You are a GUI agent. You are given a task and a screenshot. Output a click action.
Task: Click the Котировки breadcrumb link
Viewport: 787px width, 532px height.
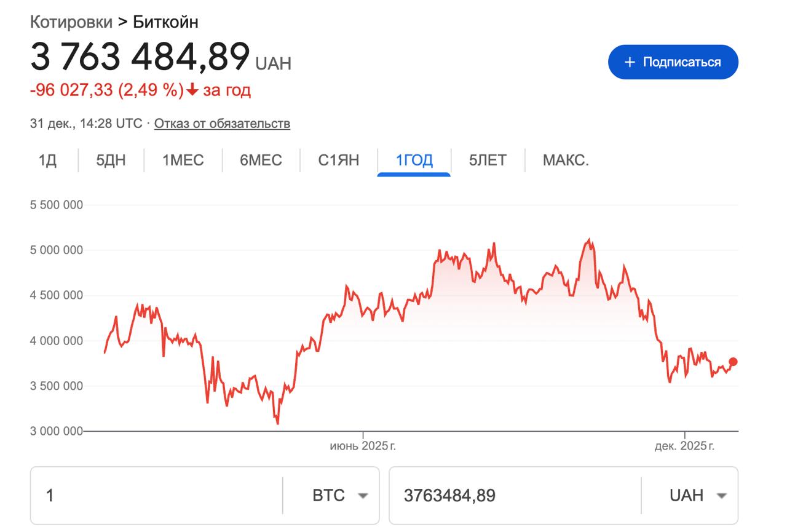pyautogui.click(x=71, y=22)
